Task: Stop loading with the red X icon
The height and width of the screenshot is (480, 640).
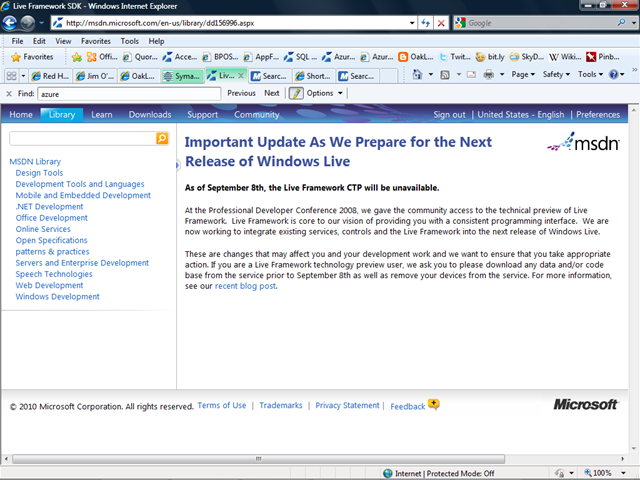Action: (441, 23)
